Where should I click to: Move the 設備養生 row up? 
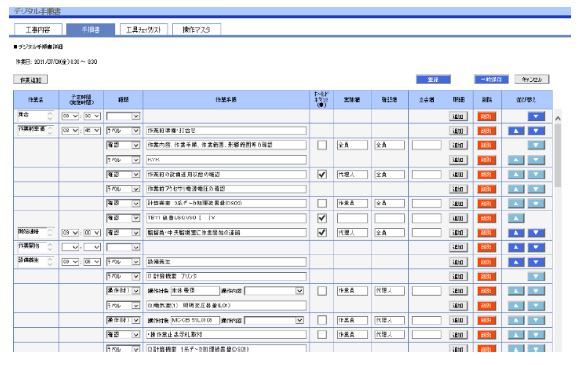[516, 262]
